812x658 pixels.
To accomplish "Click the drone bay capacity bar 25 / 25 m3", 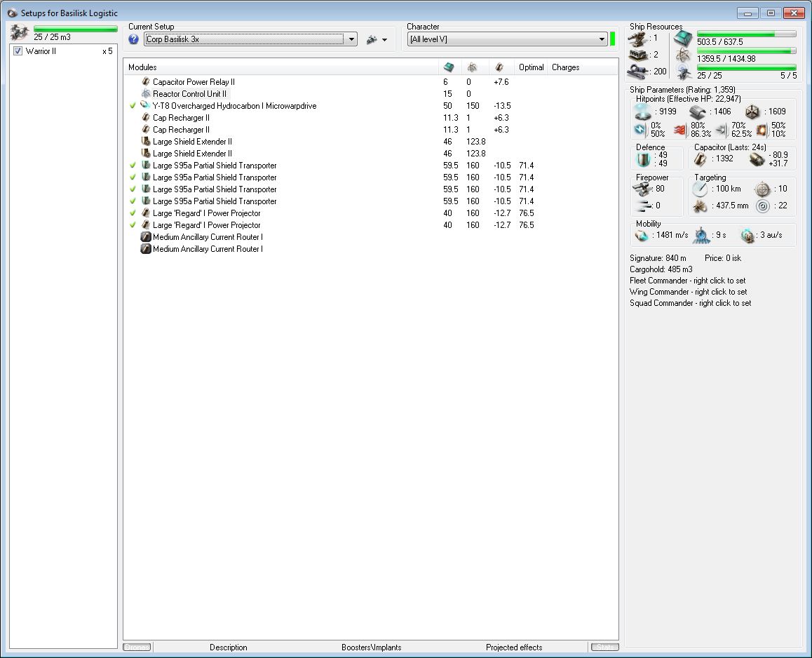I will (76, 29).
